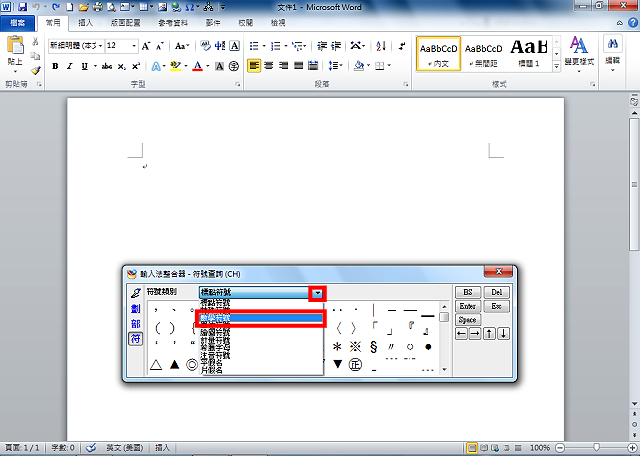The height and width of the screenshot is (456, 640).
Task: Toggle Italic formatting
Action: 69,66
